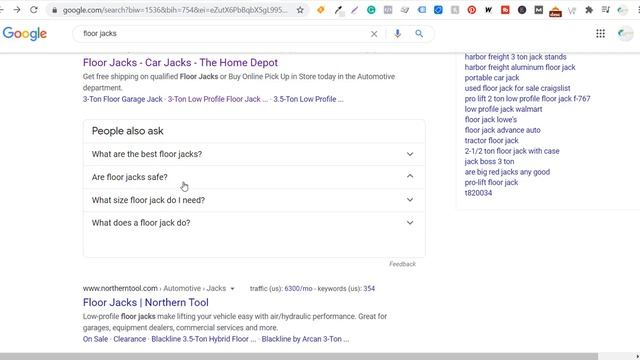Click the 6300/mo traffic value
This screenshot has width=640, height=360.
click(298, 289)
